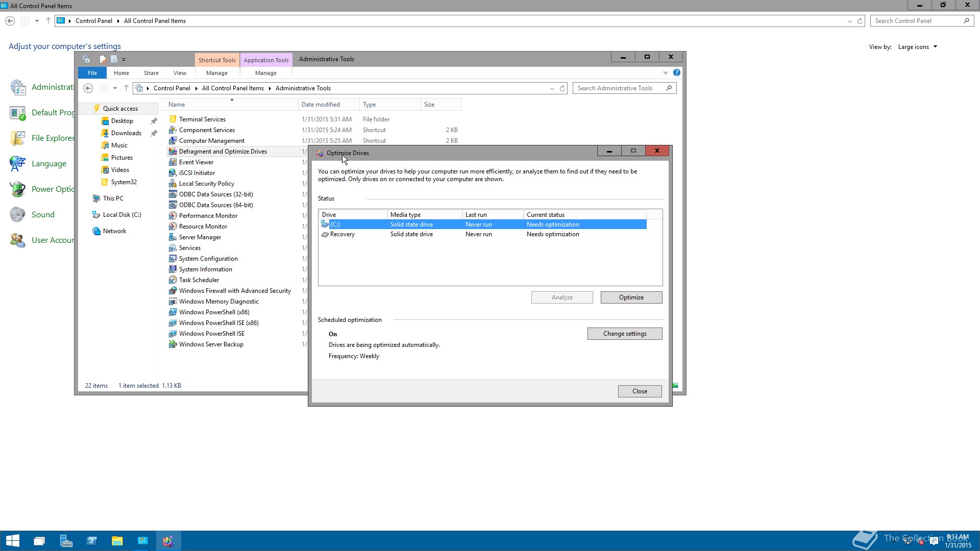Click the Analyze button

pyautogui.click(x=562, y=297)
